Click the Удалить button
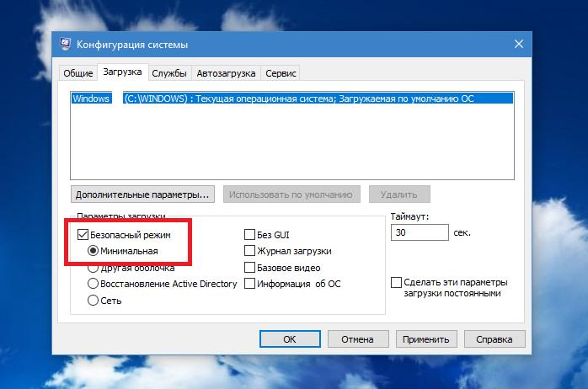This screenshot has width=588, height=389. 399,194
